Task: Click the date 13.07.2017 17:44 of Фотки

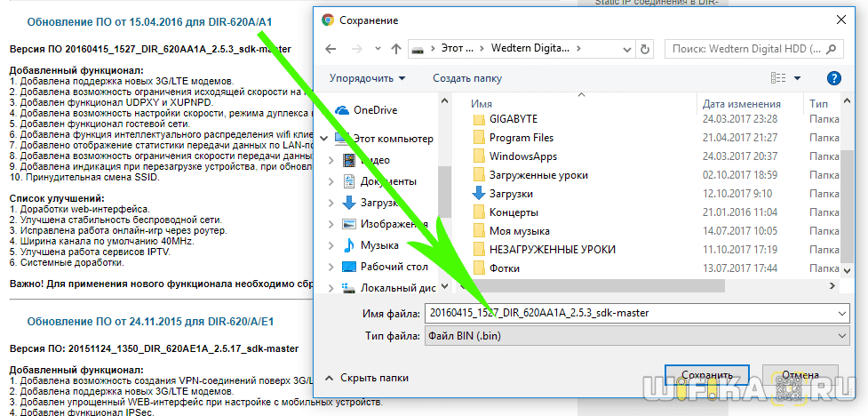Action: 740,268
